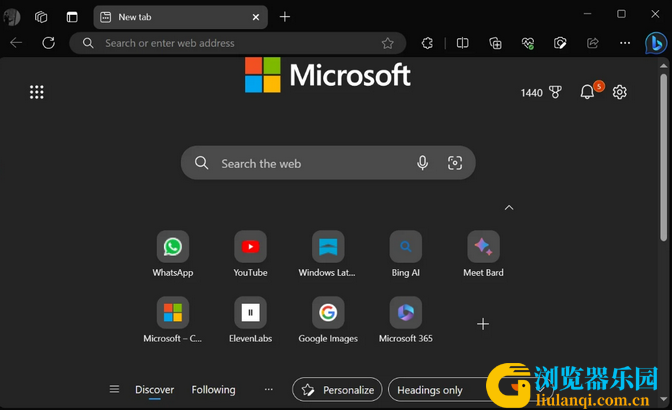Image resolution: width=672 pixels, height=410 pixels.
Task: Add this page to favorites star
Action: pos(387,43)
